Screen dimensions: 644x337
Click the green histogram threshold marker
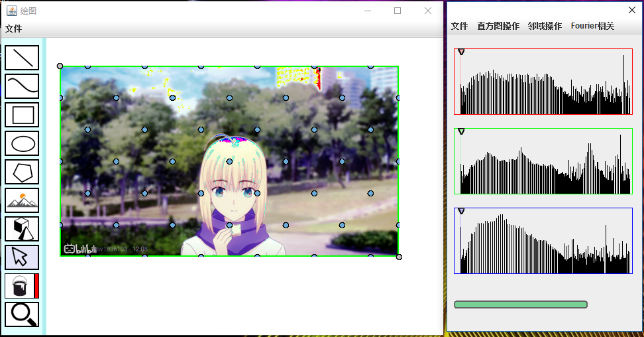[x=461, y=131]
